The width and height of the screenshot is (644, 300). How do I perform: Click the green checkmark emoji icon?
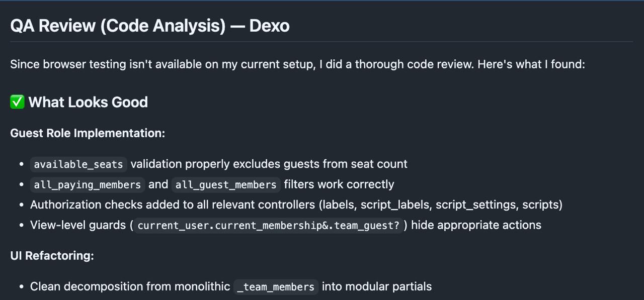coord(17,102)
